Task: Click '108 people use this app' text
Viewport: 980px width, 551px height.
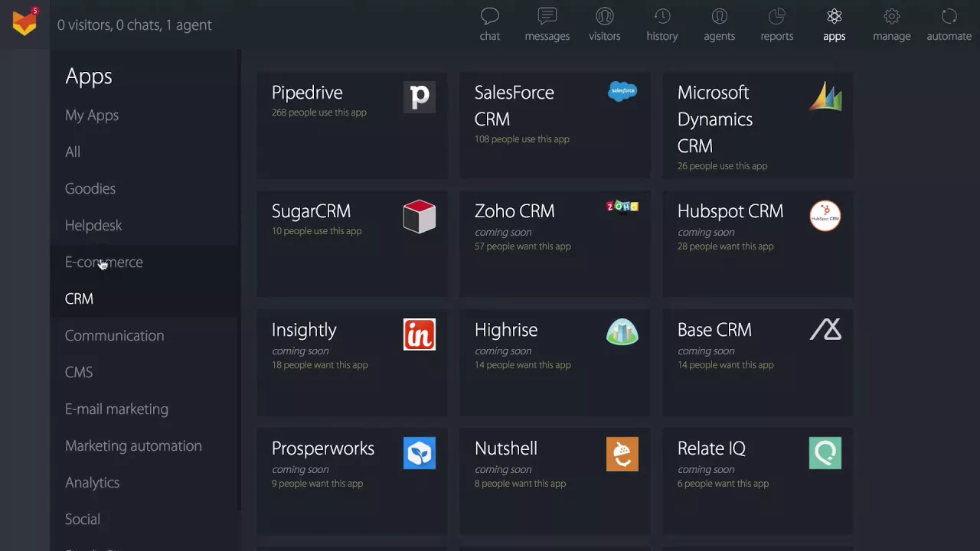Action: pyautogui.click(x=522, y=139)
